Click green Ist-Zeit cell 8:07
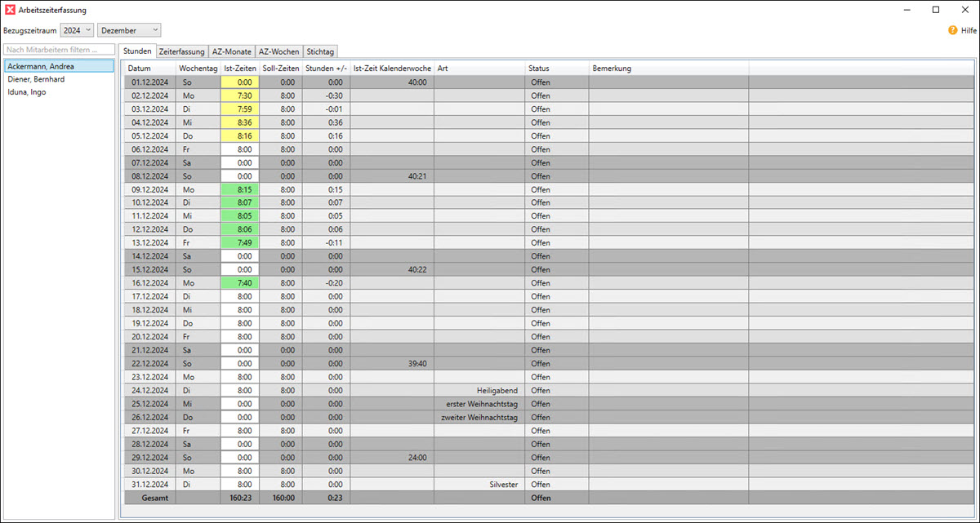The image size is (980, 523). (239, 202)
